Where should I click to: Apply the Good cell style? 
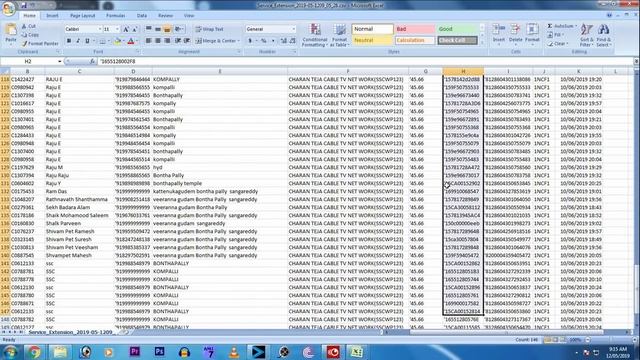pyautogui.click(x=458, y=29)
